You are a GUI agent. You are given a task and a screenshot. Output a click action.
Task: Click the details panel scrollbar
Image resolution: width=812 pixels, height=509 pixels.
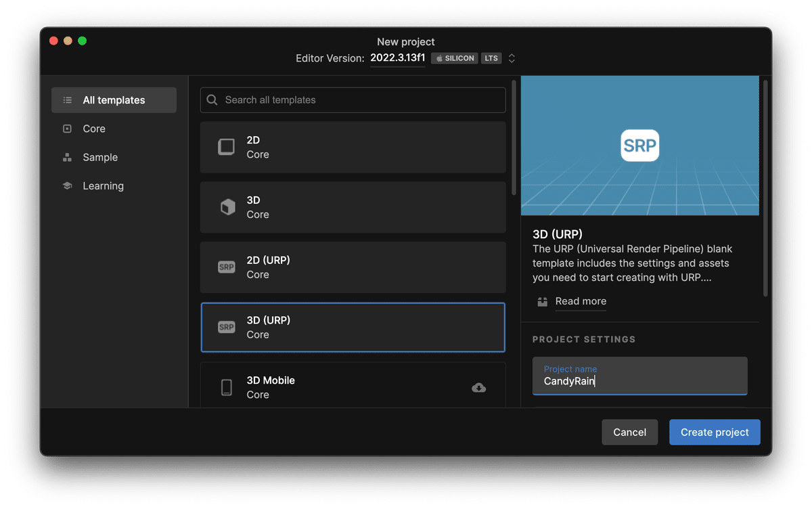[765, 187]
